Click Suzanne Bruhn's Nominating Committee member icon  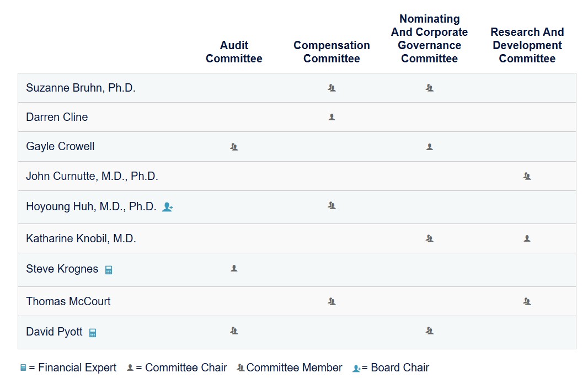[x=430, y=88]
